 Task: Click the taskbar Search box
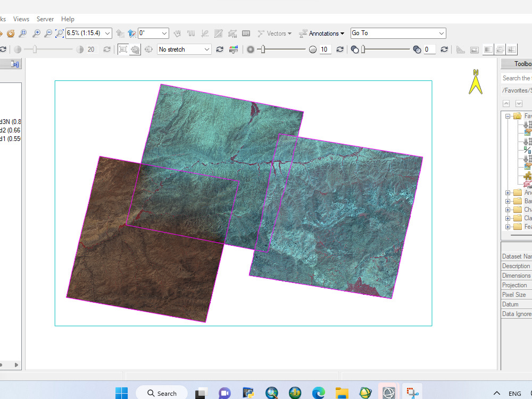pos(162,393)
